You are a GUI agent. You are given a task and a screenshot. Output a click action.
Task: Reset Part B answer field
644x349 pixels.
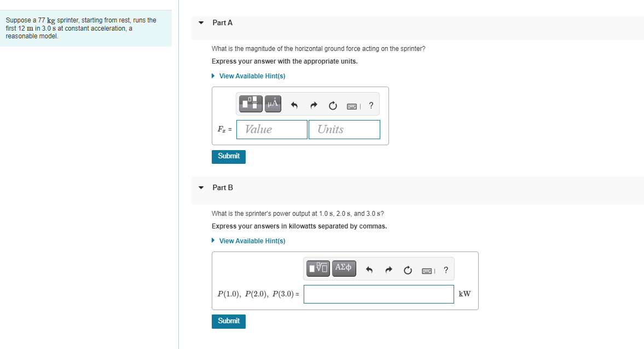[x=408, y=270]
